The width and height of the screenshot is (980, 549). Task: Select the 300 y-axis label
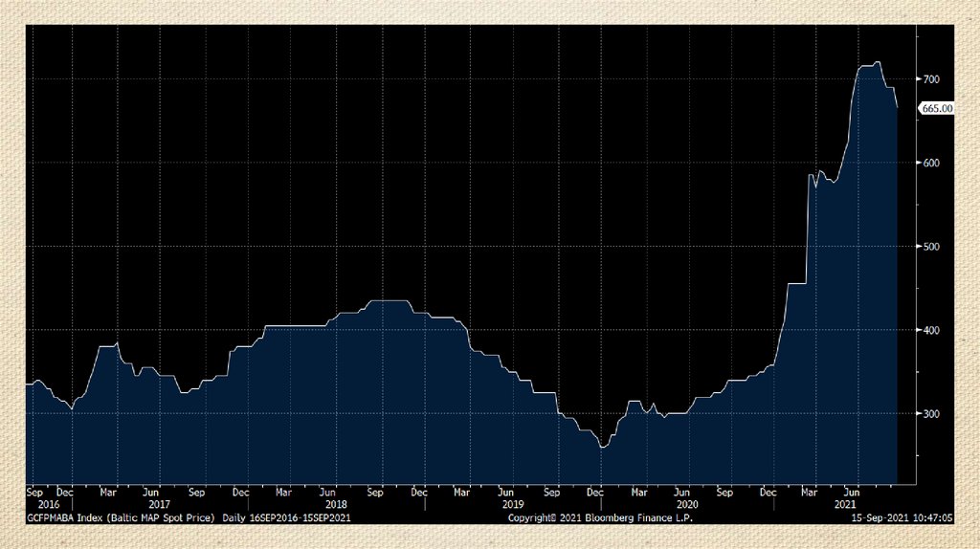click(931, 414)
